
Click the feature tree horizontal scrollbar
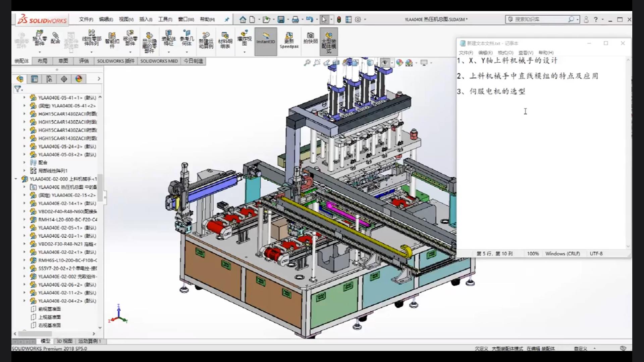(35, 334)
